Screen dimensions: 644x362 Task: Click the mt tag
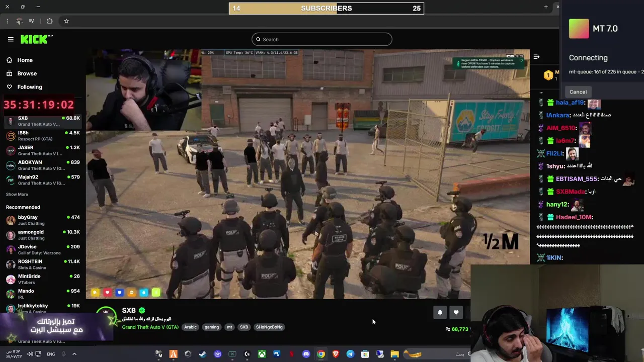(229, 327)
